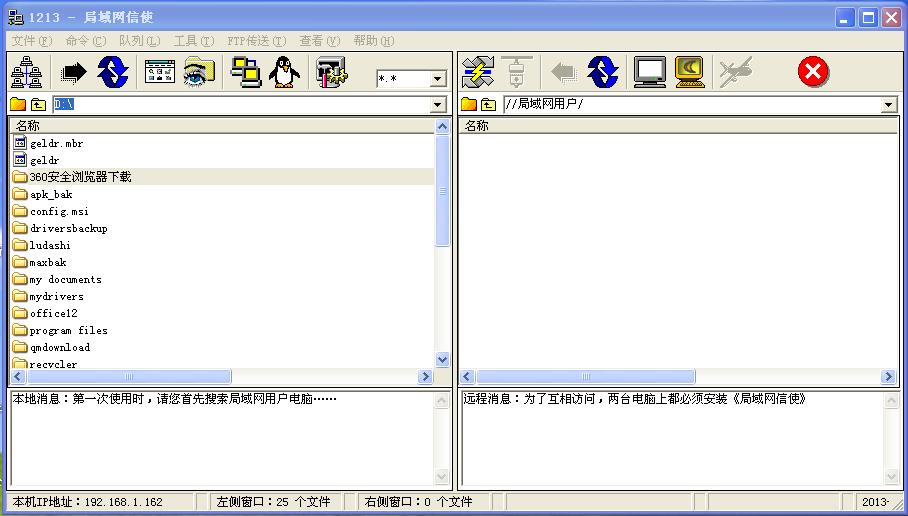Click the penguin chat icon

pos(284,72)
